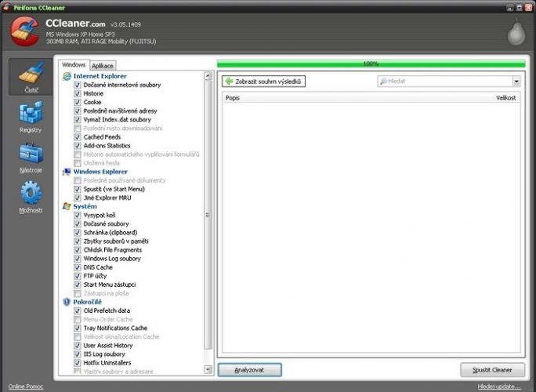
Task: Toggle Vymaž Index.dat soubory checkbox
Action: (x=78, y=120)
